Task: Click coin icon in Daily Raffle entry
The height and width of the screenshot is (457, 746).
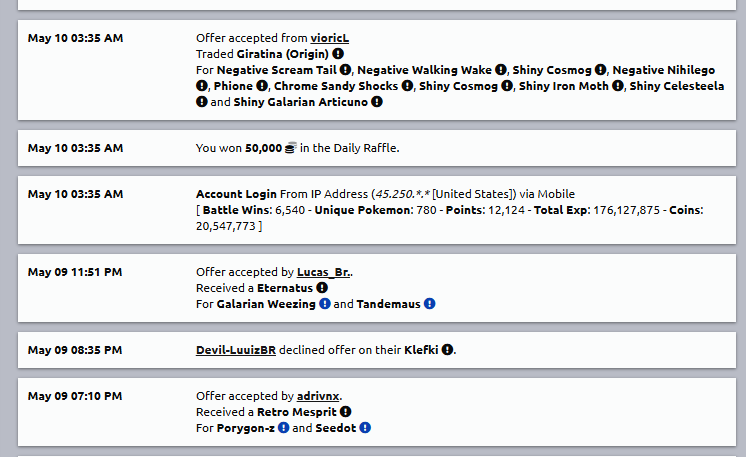Action: coord(290,148)
